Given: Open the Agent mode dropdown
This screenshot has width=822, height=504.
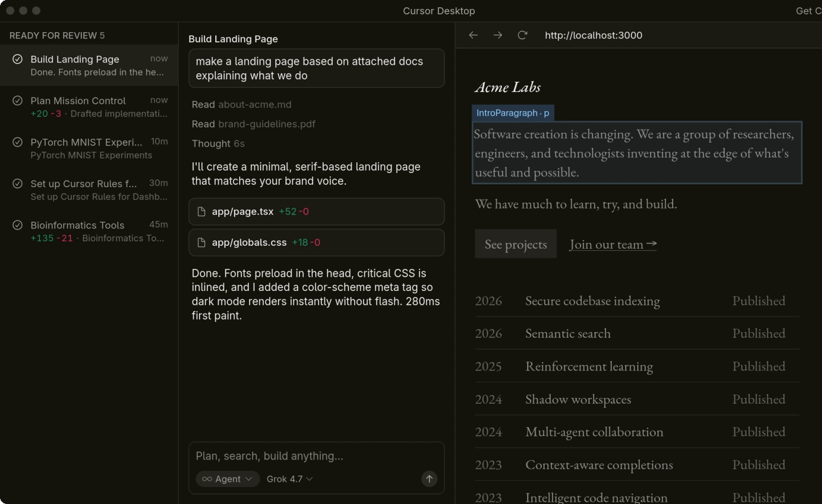Looking at the screenshot, I should pyautogui.click(x=228, y=479).
